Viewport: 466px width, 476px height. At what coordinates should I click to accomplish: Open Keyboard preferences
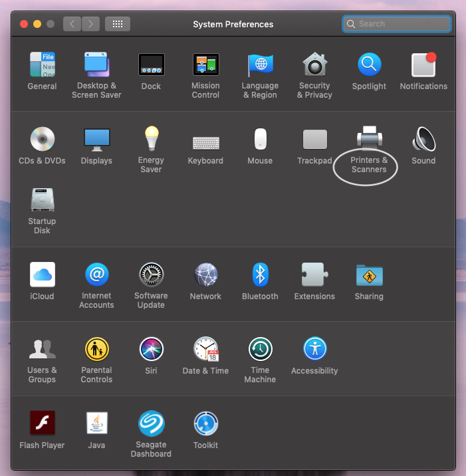click(206, 143)
